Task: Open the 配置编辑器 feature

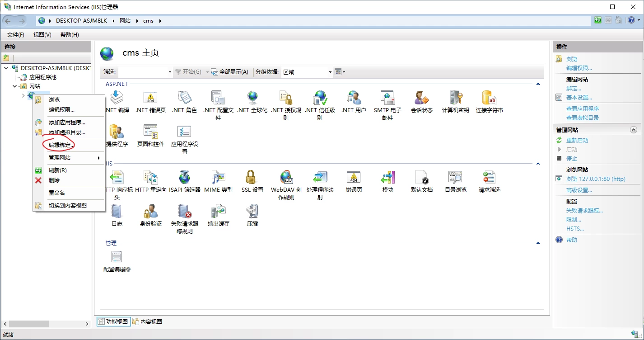Action: (x=117, y=261)
